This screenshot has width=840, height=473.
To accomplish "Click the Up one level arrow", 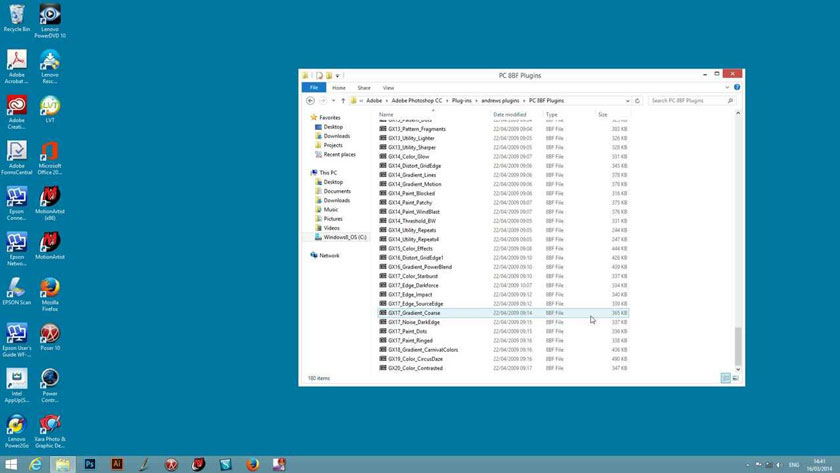I will 343,101.
